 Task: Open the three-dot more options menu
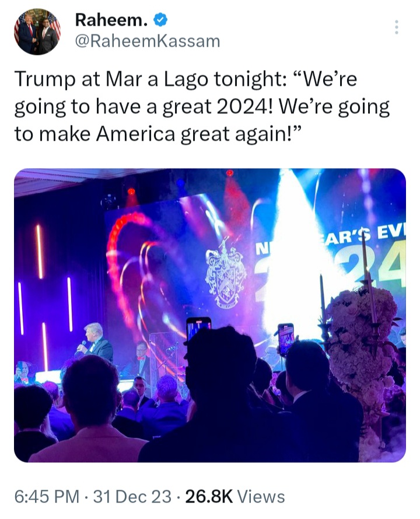coord(396,27)
